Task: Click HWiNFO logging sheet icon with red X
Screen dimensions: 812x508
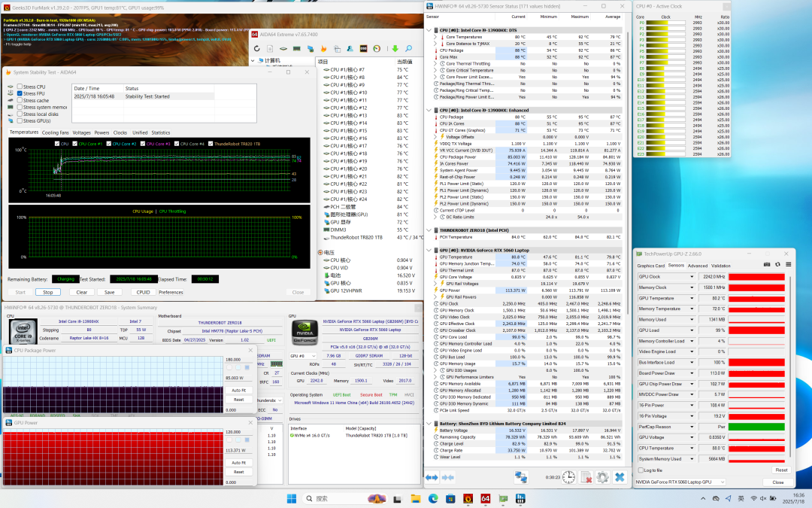Action: pos(586,477)
